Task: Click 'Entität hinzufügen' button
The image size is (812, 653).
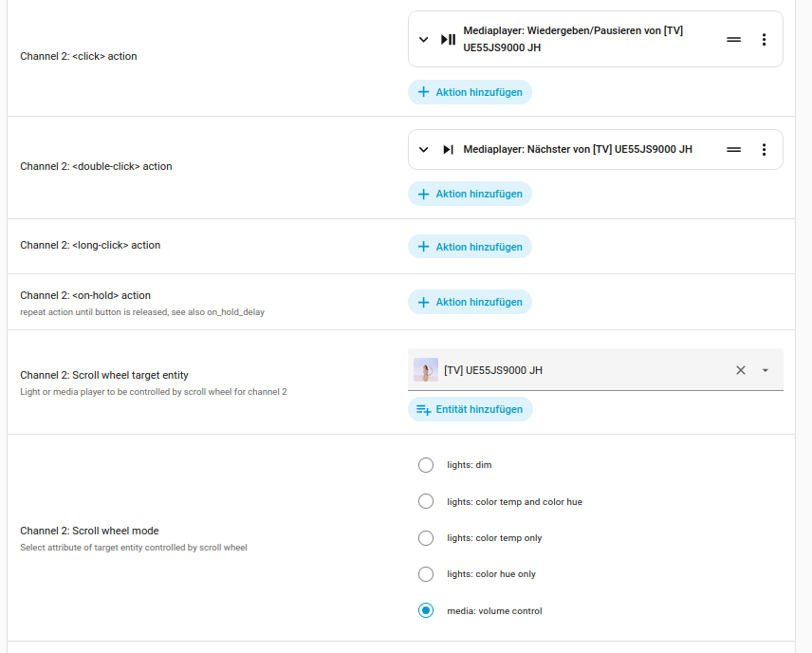Action: [471, 409]
